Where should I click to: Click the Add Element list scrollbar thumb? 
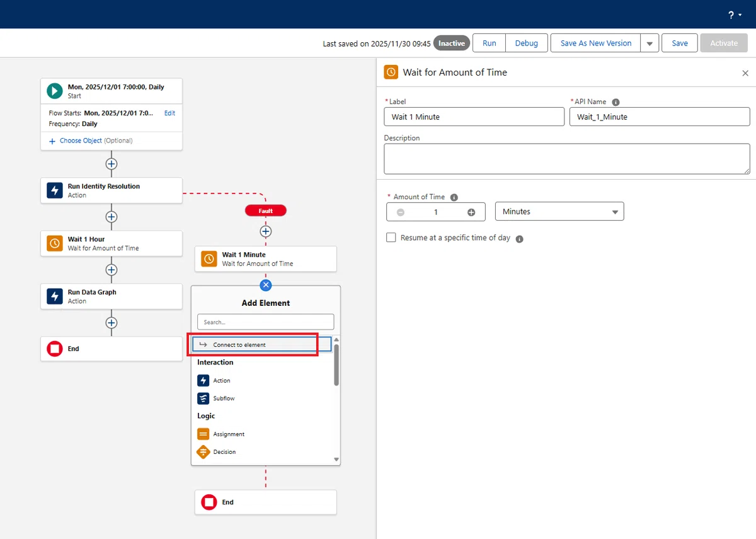coord(336,364)
